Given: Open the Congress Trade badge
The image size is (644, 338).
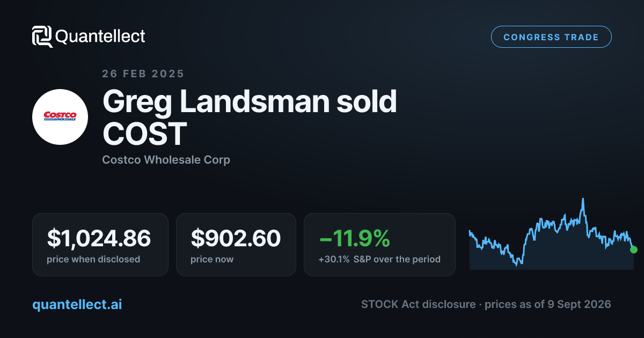Looking at the screenshot, I should click(x=551, y=37).
